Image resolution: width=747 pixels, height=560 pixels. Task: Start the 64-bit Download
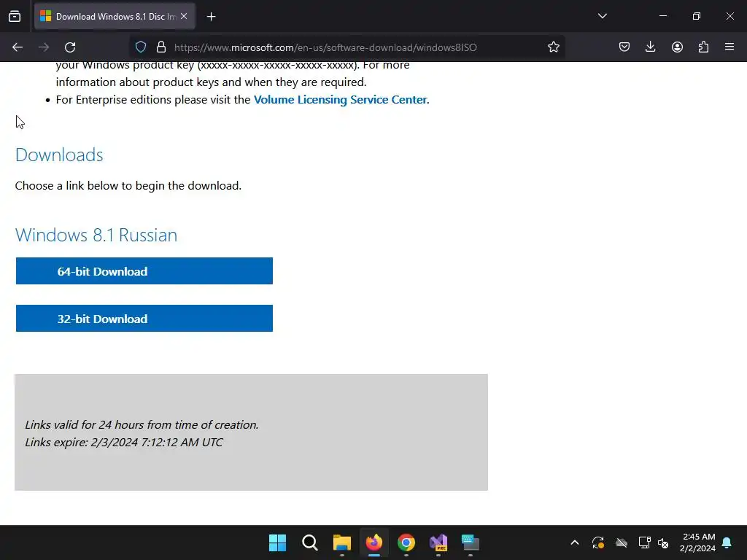coord(144,271)
